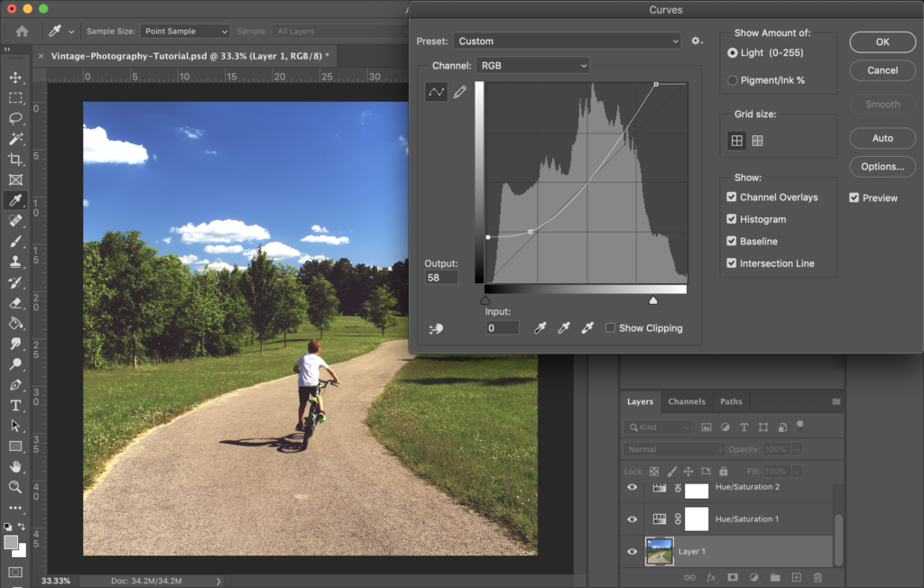The width and height of the screenshot is (924, 588).
Task: Click the white point slider under histogram
Action: pyautogui.click(x=653, y=300)
